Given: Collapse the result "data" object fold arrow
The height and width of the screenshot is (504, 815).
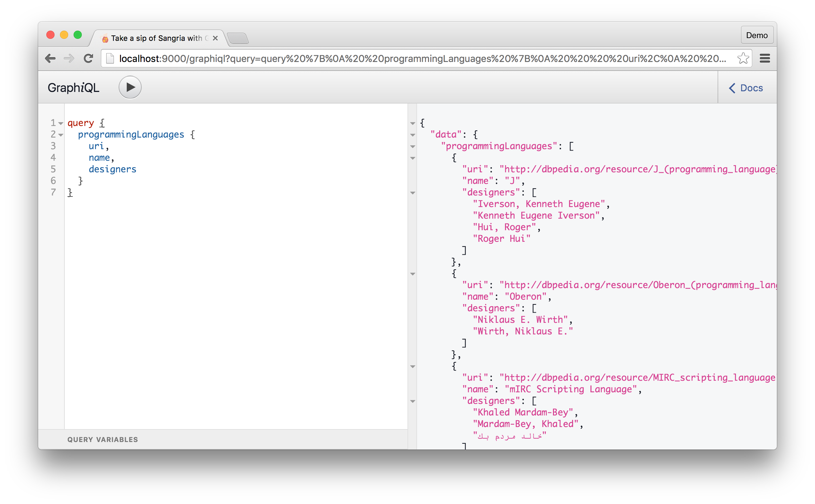Looking at the screenshot, I should point(413,135).
